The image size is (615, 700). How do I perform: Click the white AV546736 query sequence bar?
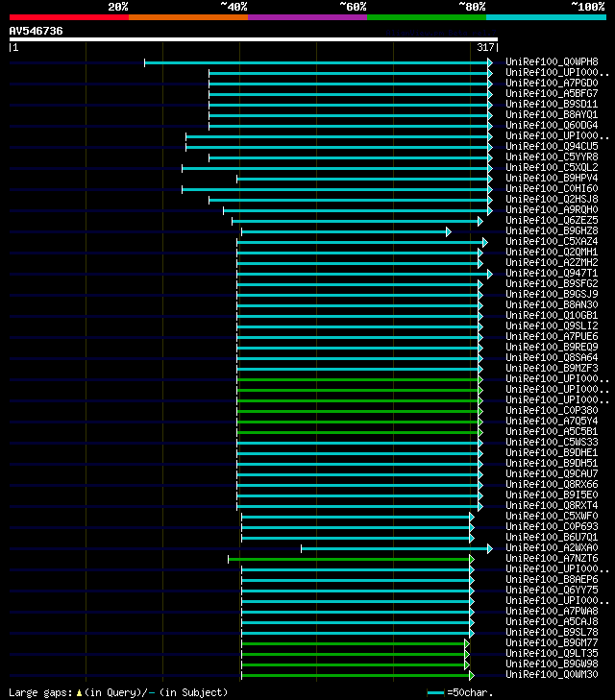(254, 39)
